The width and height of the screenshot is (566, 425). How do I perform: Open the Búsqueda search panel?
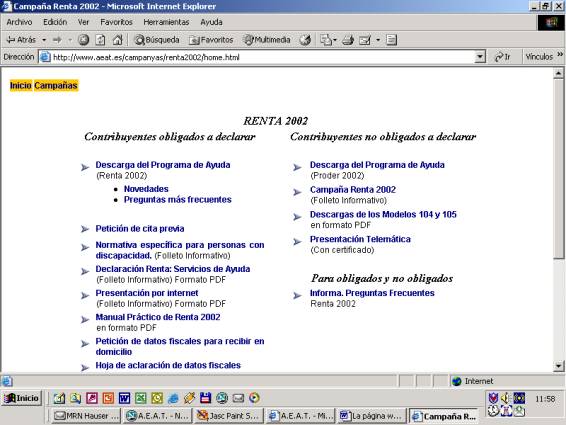[x=157, y=40]
